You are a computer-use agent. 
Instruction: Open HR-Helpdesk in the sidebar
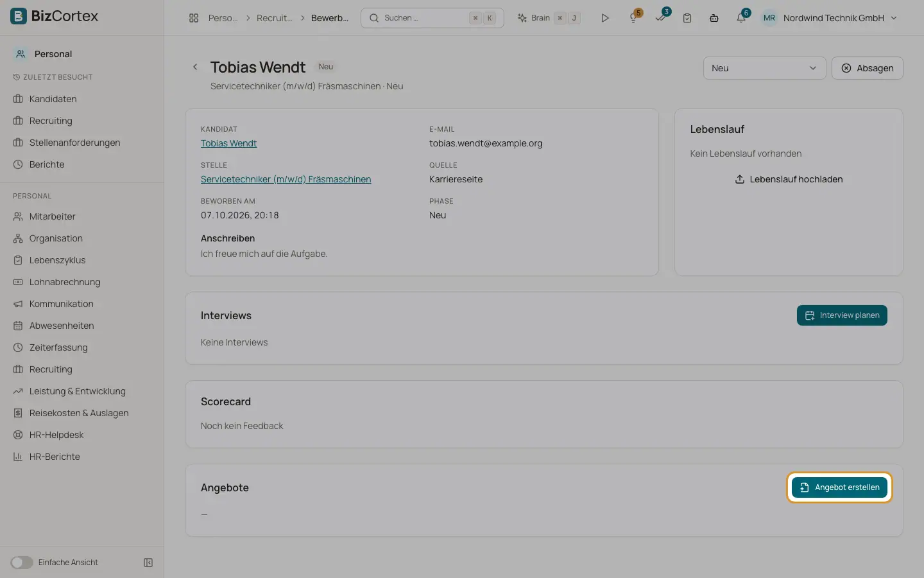click(x=56, y=435)
